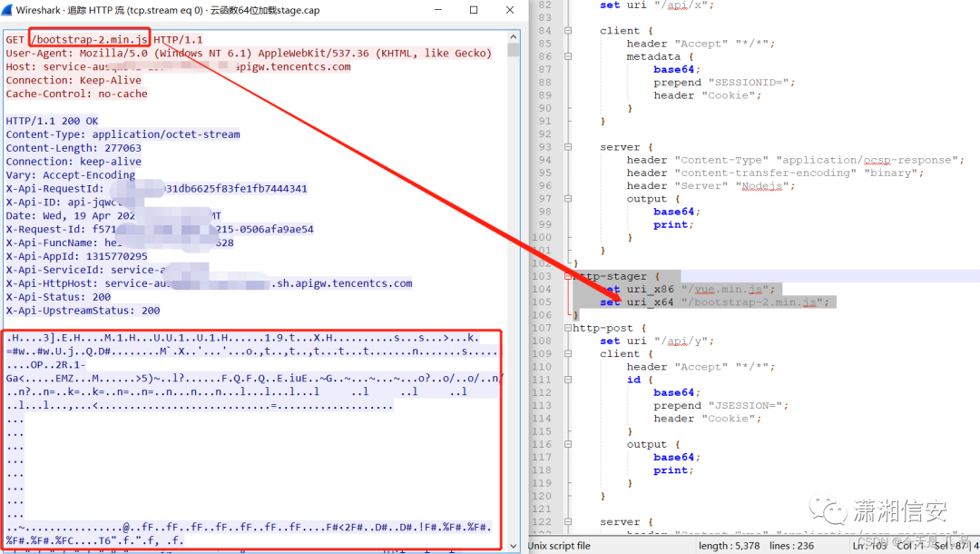The image size is (980, 554).
Task: Click the 'X-Api-AppId: 1315770295' line
Action: click(x=77, y=256)
